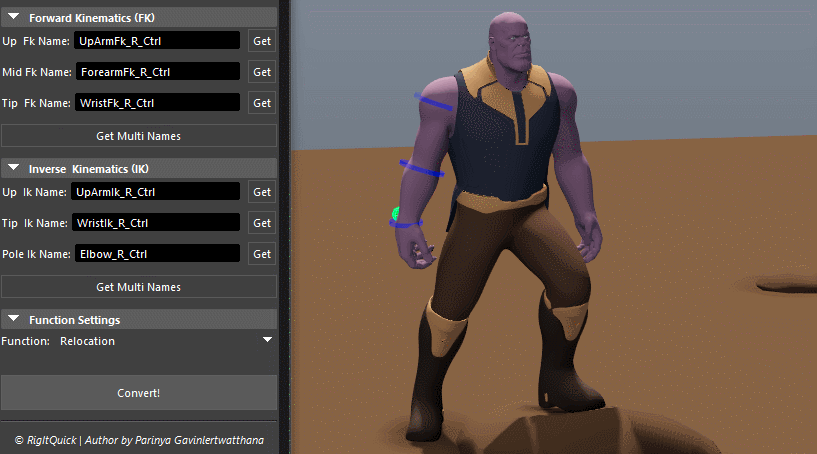Edit the Up Fk Name field
Viewport: 817px width, 454px height.
click(x=157, y=41)
